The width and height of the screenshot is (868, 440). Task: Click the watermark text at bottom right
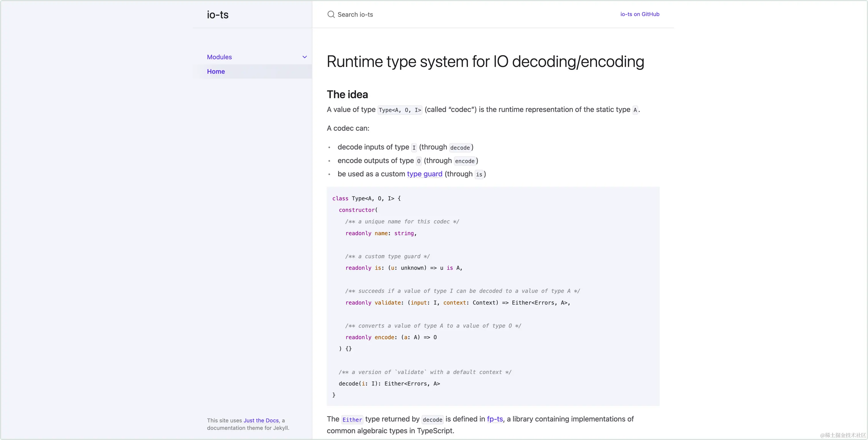(843, 435)
